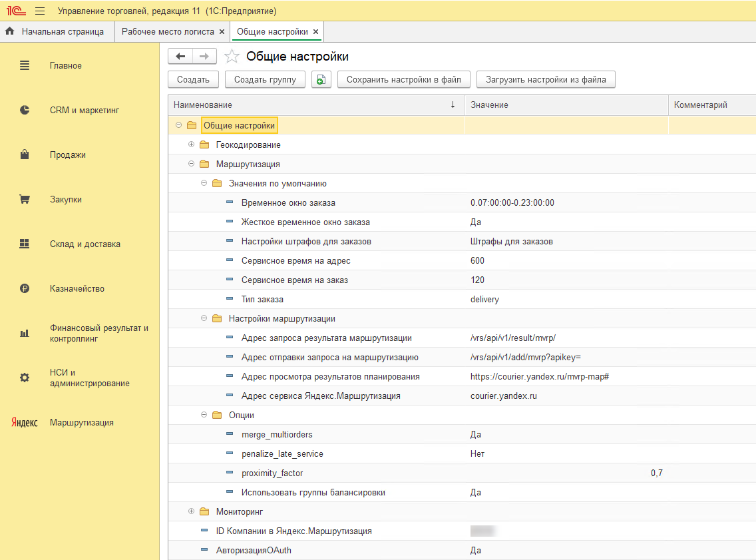Expand the Геокодирование folder
The height and width of the screenshot is (560, 756).
[x=191, y=144]
